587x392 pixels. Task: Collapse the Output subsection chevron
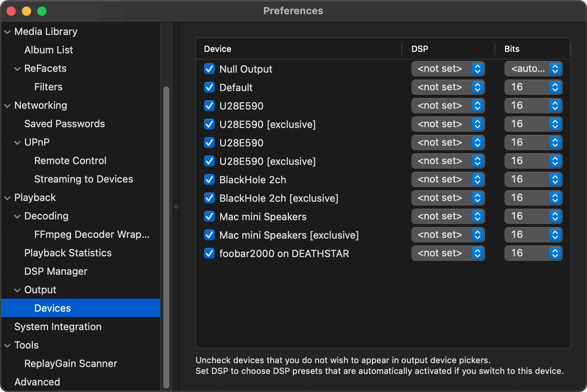(17, 290)
